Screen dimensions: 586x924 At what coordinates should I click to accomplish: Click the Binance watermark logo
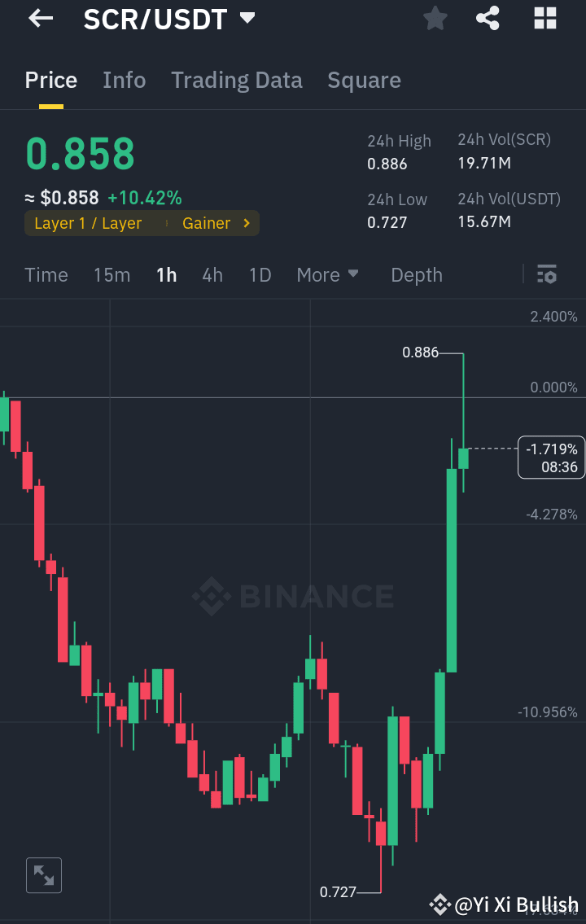point(293,597)
